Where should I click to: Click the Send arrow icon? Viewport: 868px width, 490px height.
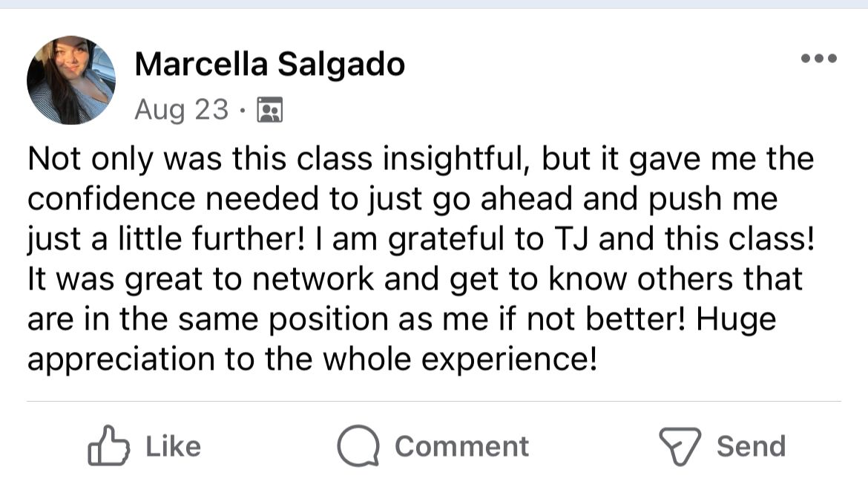tap(680, 445)
